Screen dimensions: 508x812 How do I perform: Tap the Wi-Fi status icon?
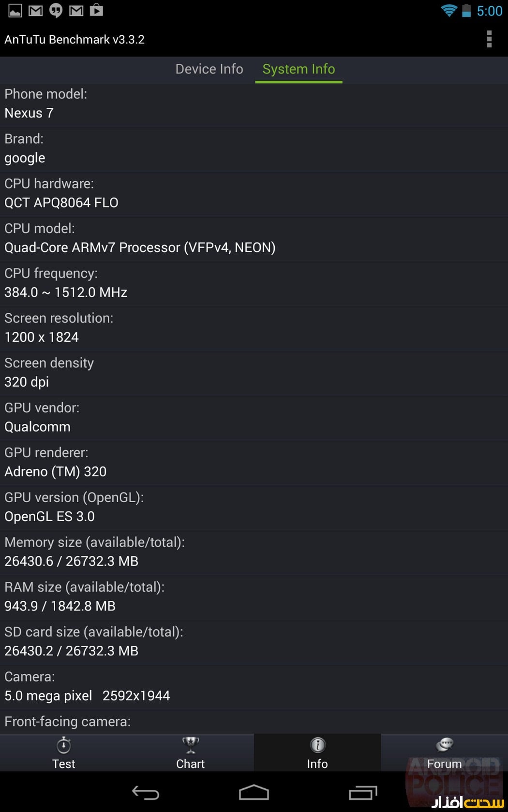tap(450, 10)
